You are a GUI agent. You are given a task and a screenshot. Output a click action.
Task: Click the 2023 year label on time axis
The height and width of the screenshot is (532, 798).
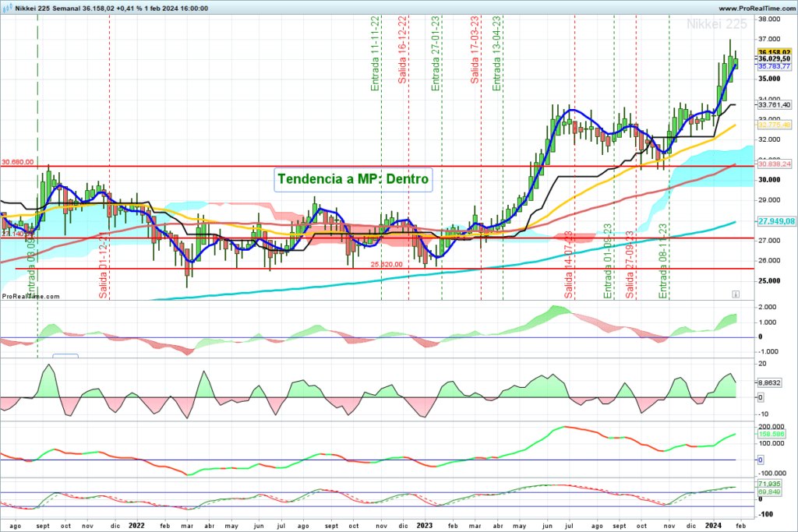424,526
